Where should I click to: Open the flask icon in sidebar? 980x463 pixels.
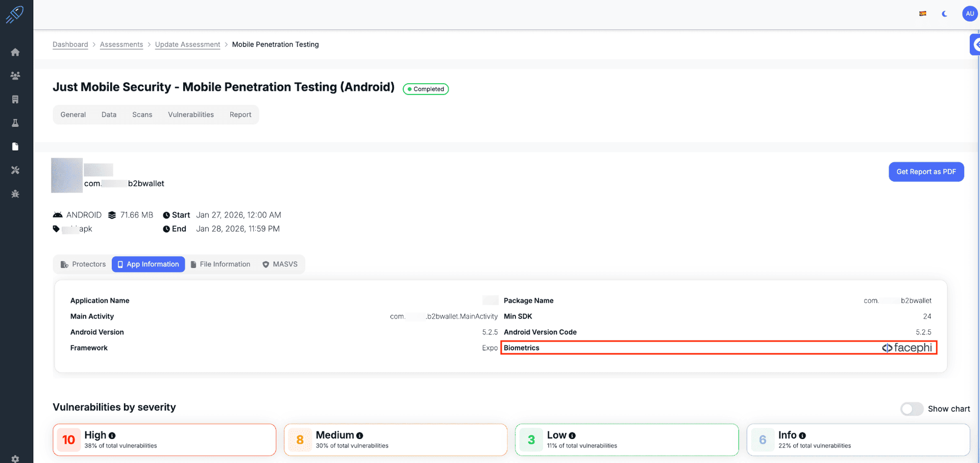[15, 123]
